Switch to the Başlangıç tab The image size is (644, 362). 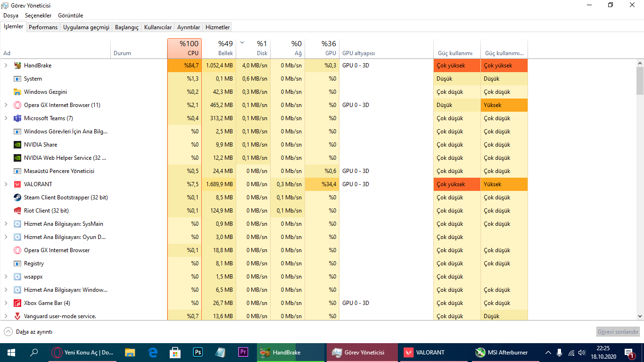coord(127,27)
